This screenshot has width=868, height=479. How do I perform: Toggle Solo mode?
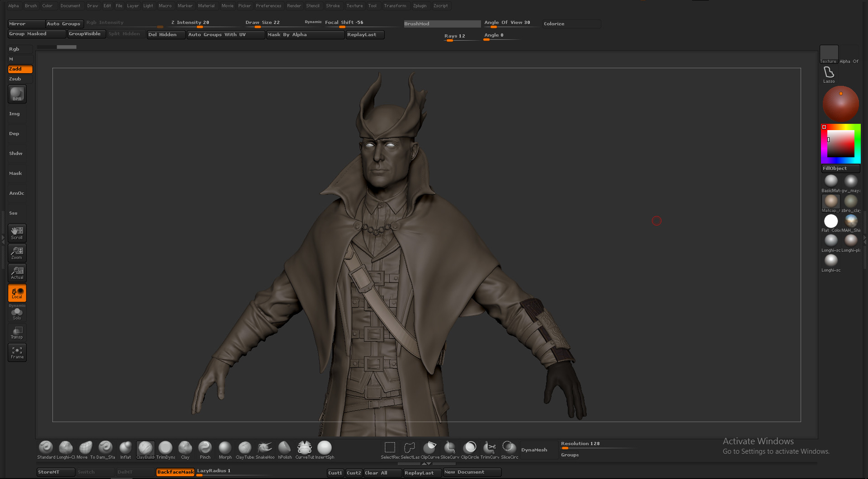click(x=17, y=313)
